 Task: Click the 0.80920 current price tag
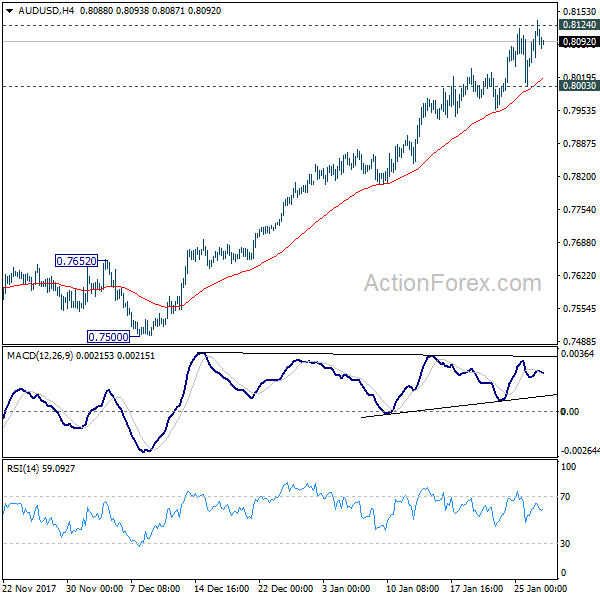(579, 41)
